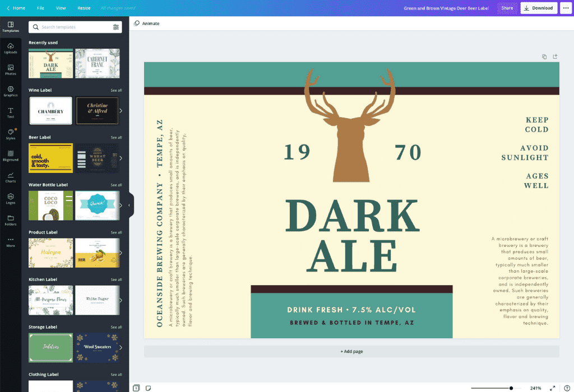Open the Styles panel
The height and width of the screenshot is (392, 574).
[11, 133]
